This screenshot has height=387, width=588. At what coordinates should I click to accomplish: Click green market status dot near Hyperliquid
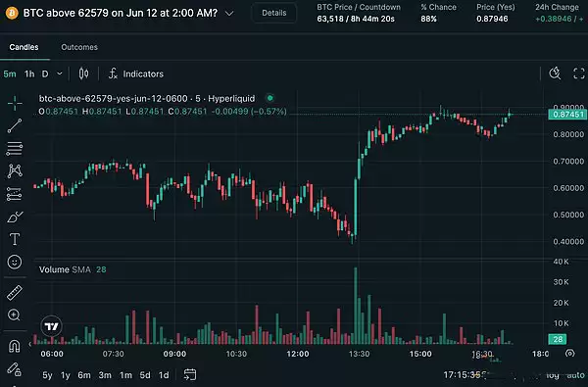pos(270,98)
